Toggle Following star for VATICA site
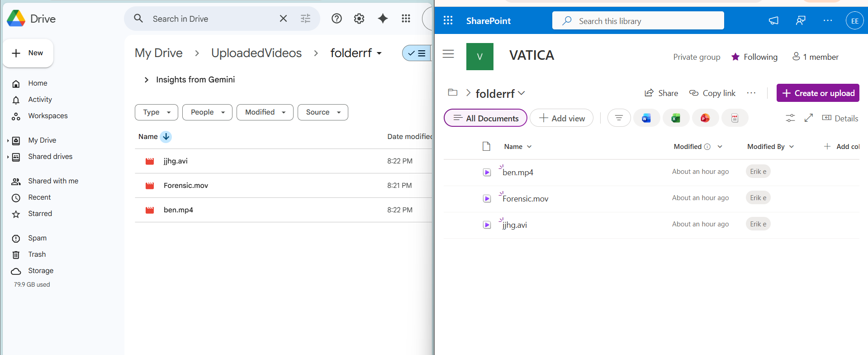The width and height of the screenshot is (868, 355). coord(735,57)
